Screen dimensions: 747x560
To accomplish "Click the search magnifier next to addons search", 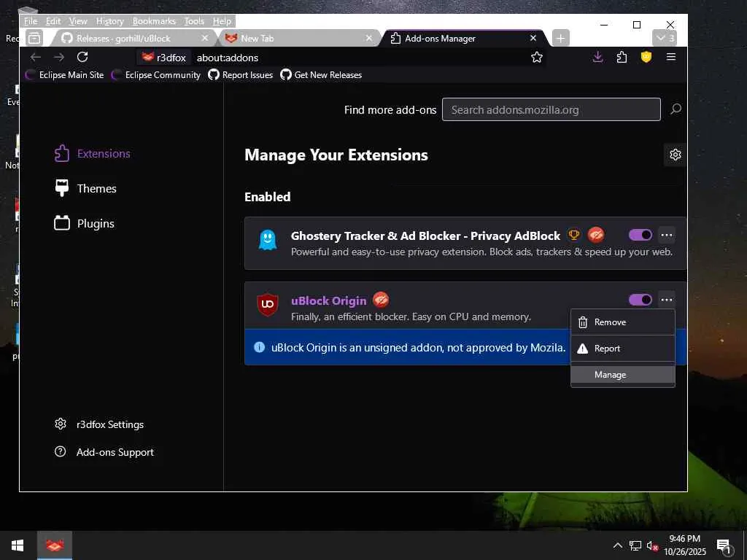I will click(676, 109).
